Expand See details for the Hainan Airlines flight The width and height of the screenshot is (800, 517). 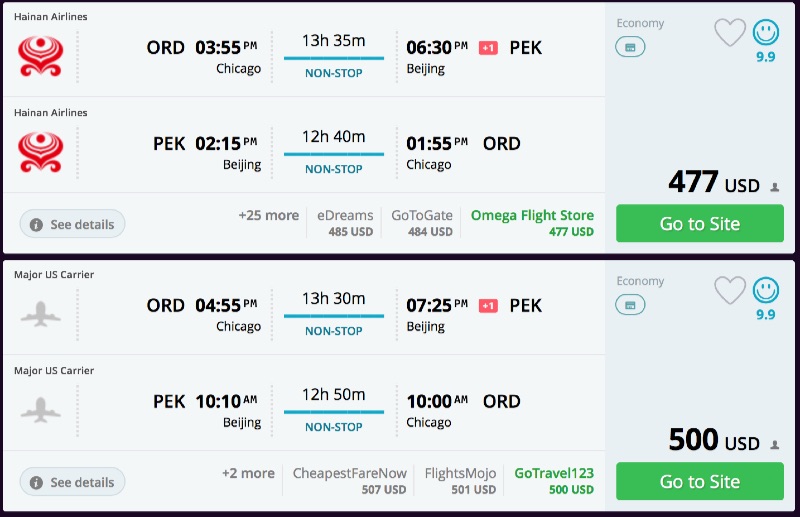(x=72, y=225)
